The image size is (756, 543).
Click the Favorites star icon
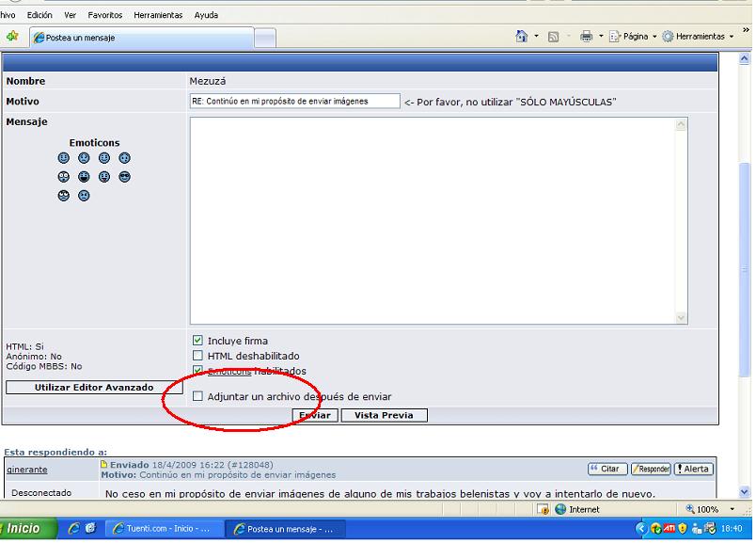pos(12,37)
